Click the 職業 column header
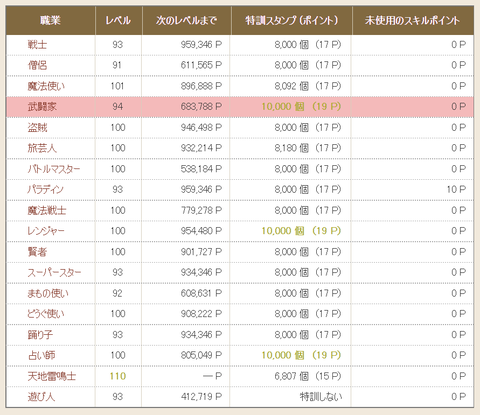The image size is (480, 415). (x=50, y=20)
